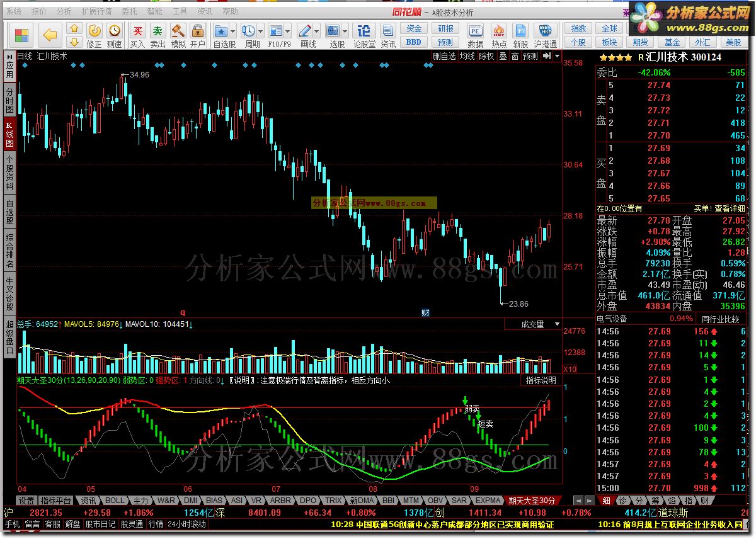
Task: Select the 画线 pencil drawing tool
Action: click(304, 31)
